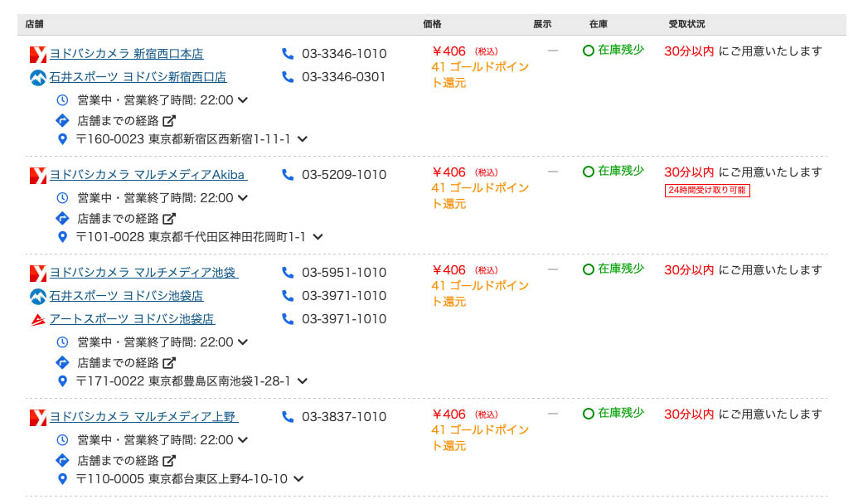This screenshot has height=504, width=863.
Task: Open ヨドバシカメラ マルチメディア池袋 link
Action: click(x=143, y=273)
